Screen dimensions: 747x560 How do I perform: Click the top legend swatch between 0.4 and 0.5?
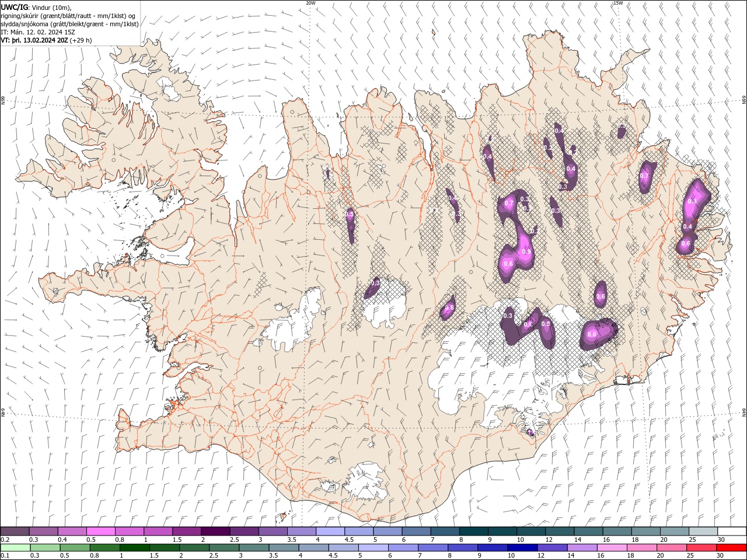pos(72,531)
